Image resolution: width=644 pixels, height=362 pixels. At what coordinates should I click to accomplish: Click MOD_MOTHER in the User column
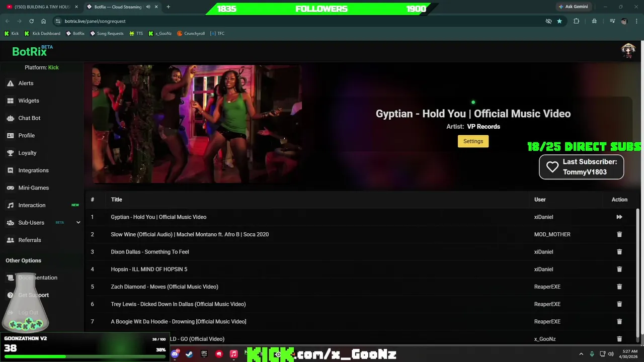click(552, 234)
